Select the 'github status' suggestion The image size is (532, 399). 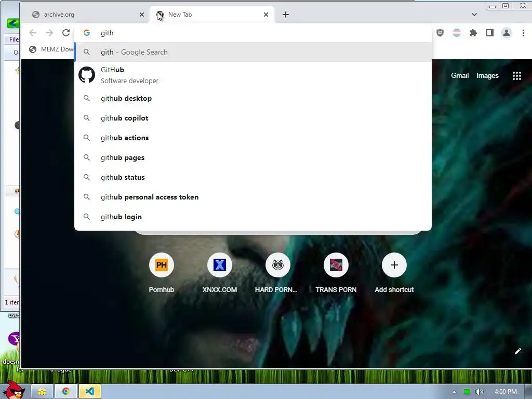[253, 177]
